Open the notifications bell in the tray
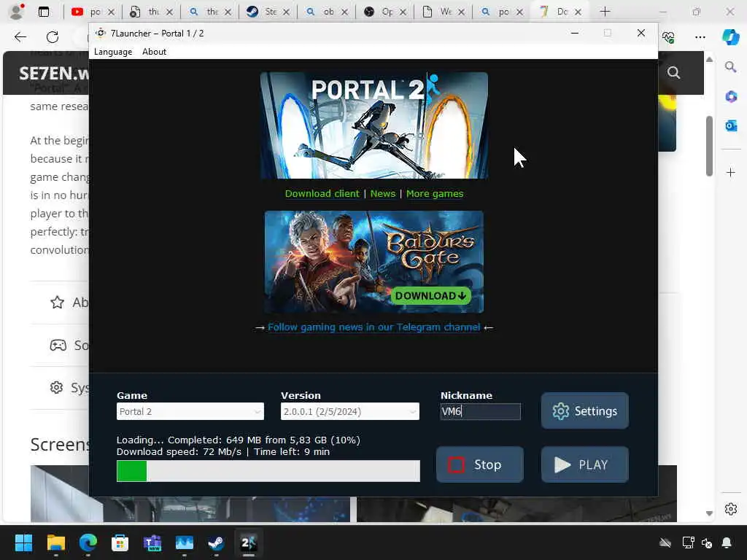Viewport: 747px width, 560px height. (727, 542)
